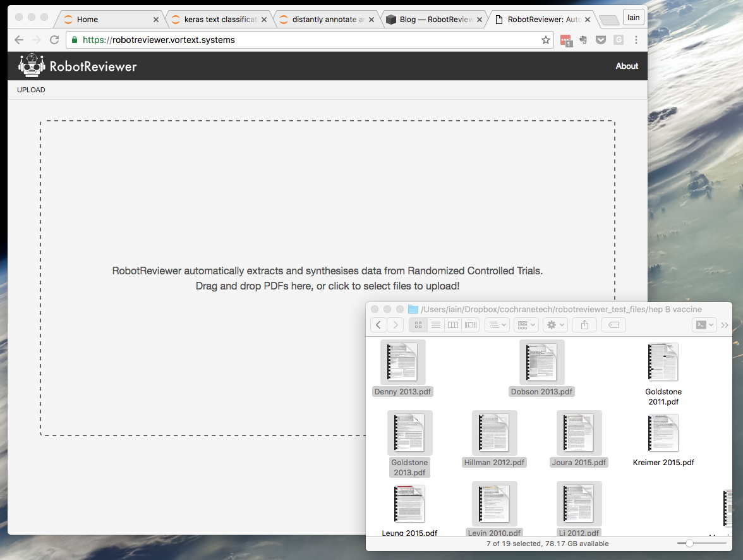Close the Home tab
This screenshot has height=560, width=743.
[156, 20]
